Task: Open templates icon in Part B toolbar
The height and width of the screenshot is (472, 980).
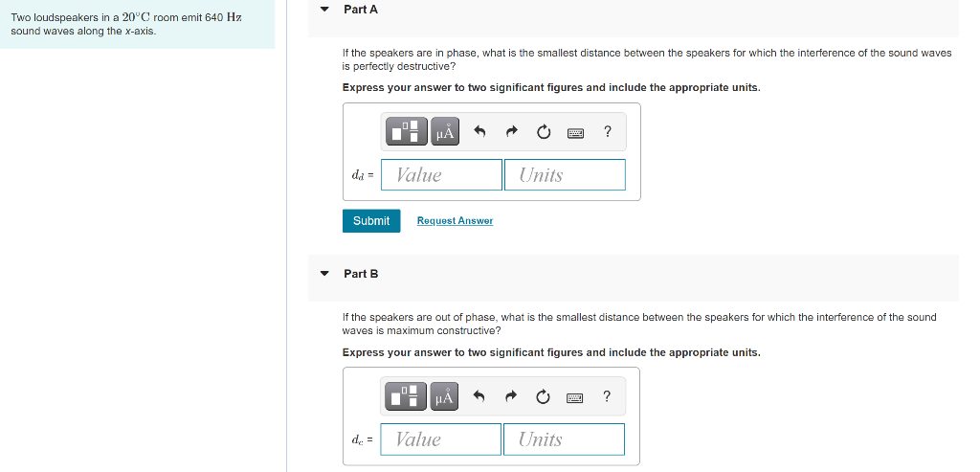Action: click(x=406, y=396)
